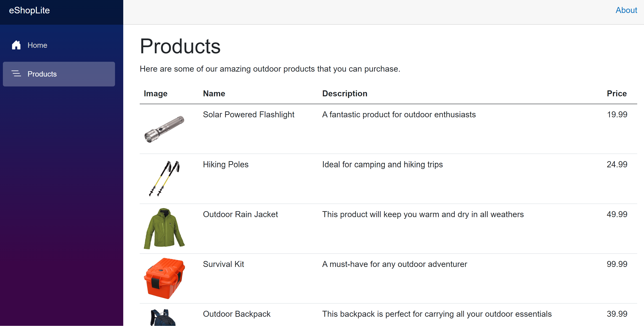
Task: Click the orange Survival Kit image
Action: [x=164, y=278]
